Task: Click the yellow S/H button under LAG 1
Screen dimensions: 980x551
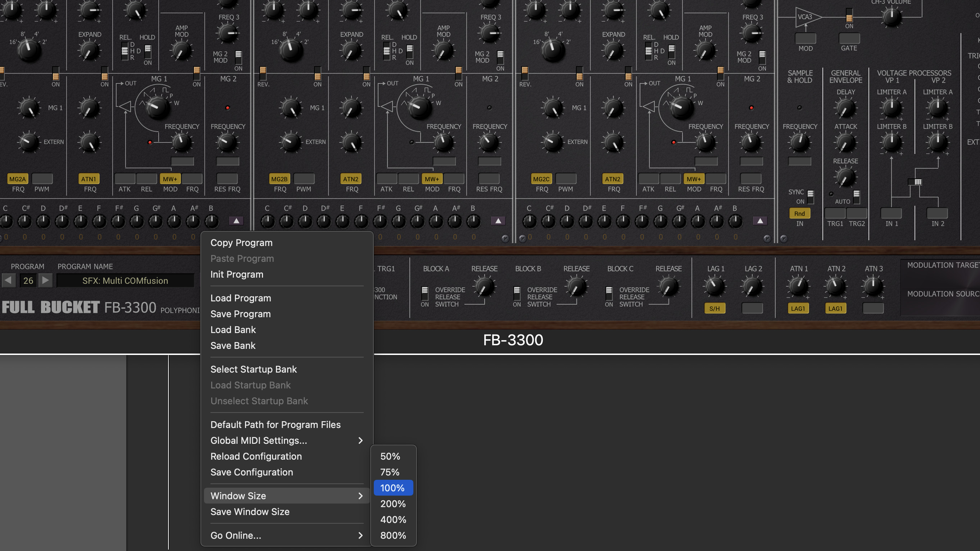Action: click(714, 308)
